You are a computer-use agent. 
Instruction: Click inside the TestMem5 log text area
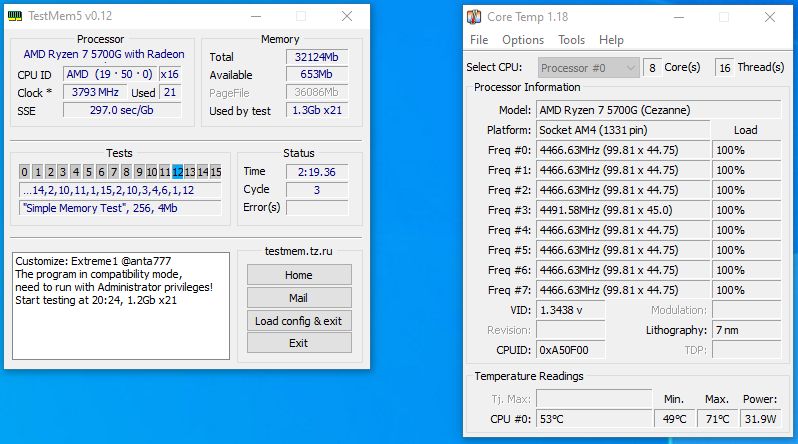[x=120, y=320]
